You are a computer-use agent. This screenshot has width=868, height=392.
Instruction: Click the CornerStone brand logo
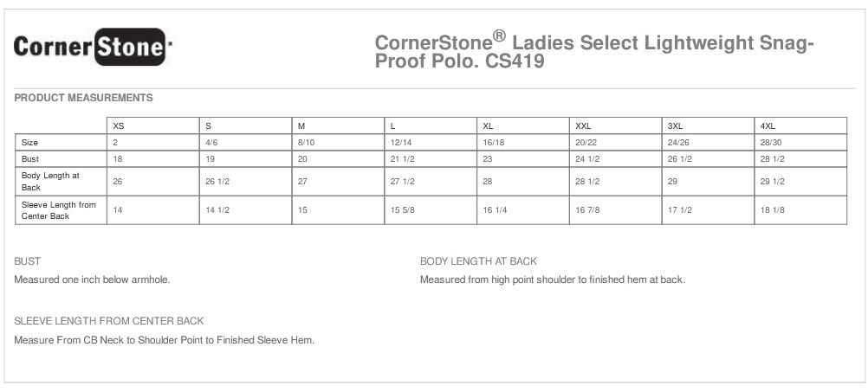click(91, 50)
